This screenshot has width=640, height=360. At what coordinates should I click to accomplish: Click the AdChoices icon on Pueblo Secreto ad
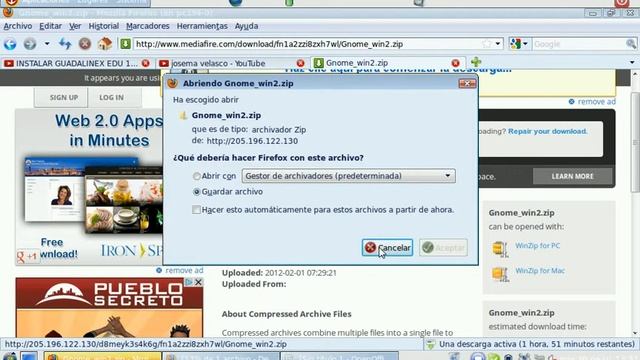189,282
